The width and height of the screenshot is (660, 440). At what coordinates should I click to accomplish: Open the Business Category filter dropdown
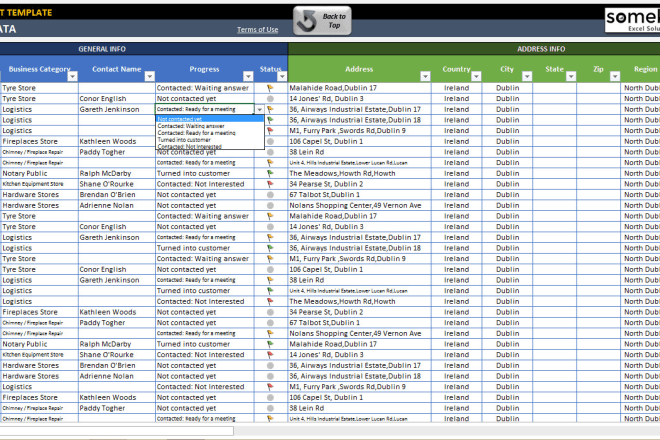(73, 76)
